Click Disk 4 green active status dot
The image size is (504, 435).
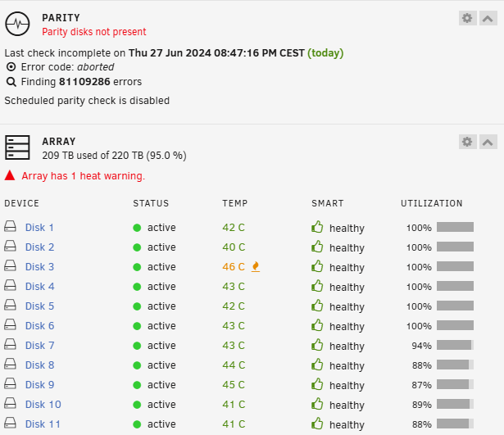point(137,287)
